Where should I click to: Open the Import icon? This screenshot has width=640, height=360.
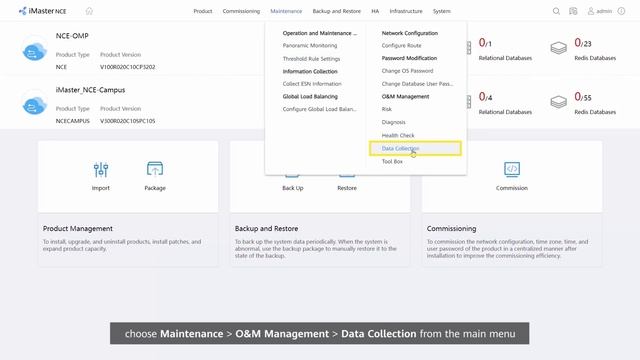pos(101,169)
